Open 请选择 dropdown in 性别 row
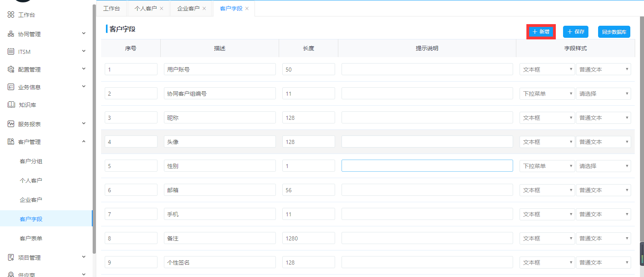The height and width of the screenshot is (277, 644). [603, 166]
